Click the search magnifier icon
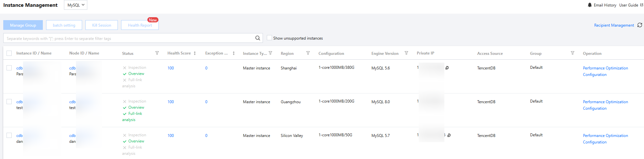The image size is (644, 159). click(x=257, y=38)
